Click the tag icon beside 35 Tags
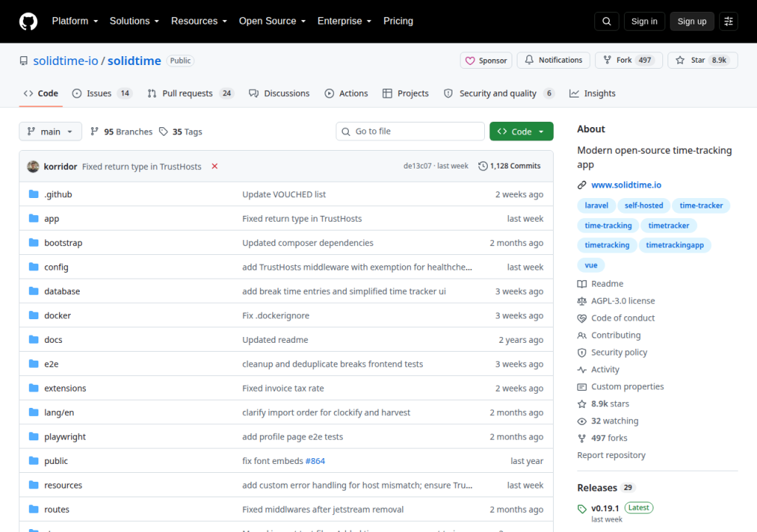This screenshot has height=532, width=757. (x=163, y=132)
